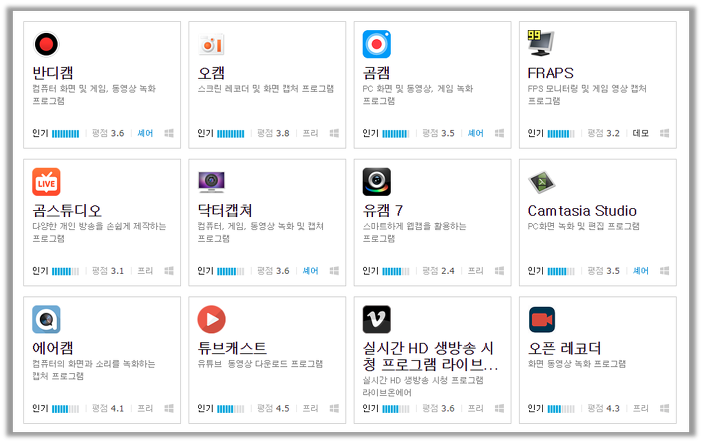
Task: Open the 오캠 program title link
Action: (211, 73)
